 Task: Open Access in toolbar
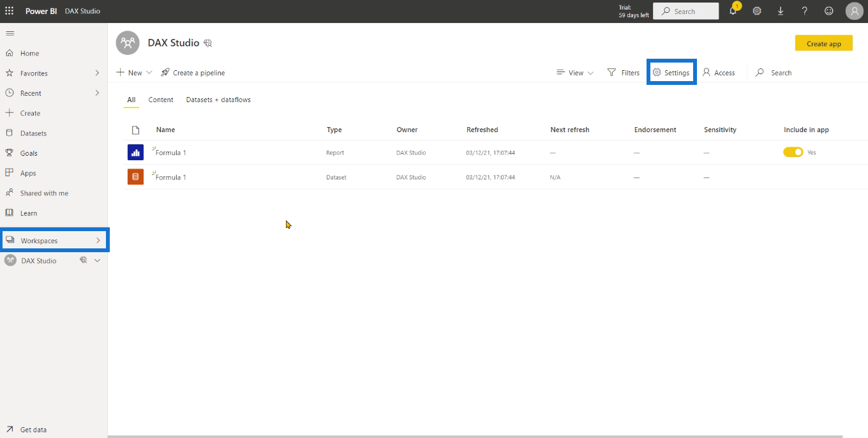pos(719,73)
